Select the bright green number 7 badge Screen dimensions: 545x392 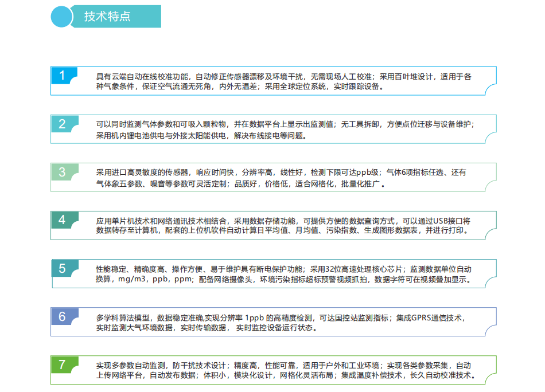click(63, 364)
